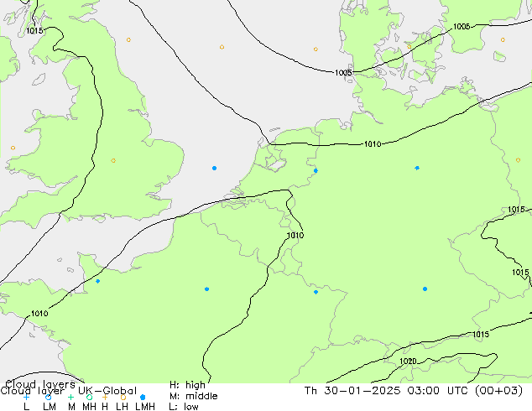Click the 1010 isobar label near Brittany
This screenshot has height=411, width=532.
(x=39, y=314)
